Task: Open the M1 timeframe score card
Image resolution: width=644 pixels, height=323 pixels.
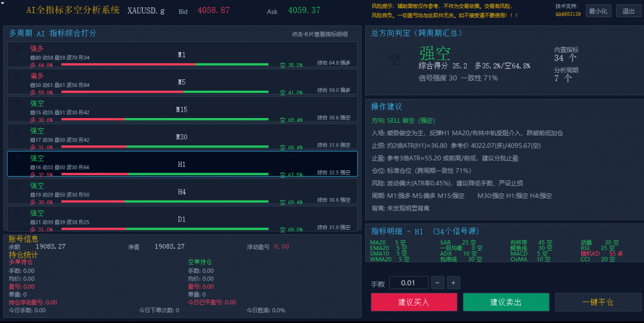Action: (x=182, y=54)
